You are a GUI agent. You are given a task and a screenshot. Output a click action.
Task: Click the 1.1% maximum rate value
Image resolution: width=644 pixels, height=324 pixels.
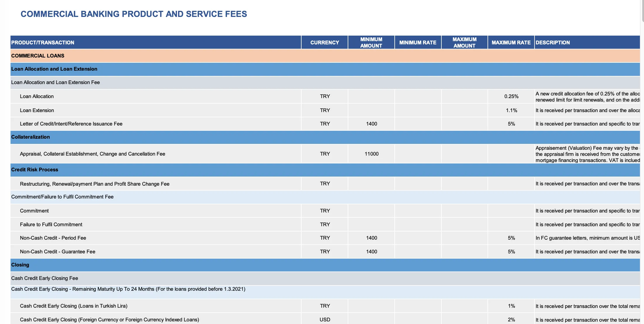511,110
